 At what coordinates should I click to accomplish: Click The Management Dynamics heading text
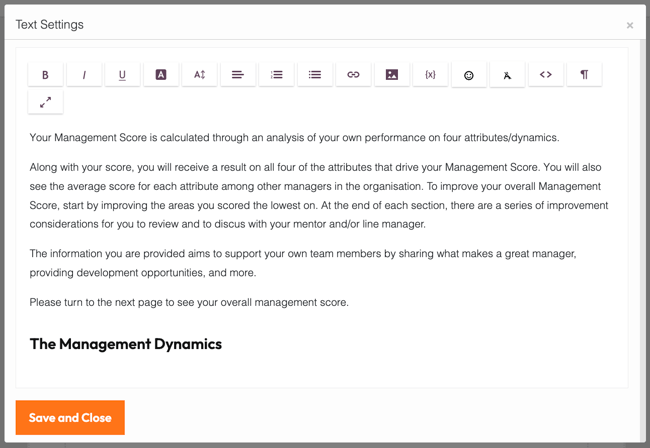click(126, 344)
